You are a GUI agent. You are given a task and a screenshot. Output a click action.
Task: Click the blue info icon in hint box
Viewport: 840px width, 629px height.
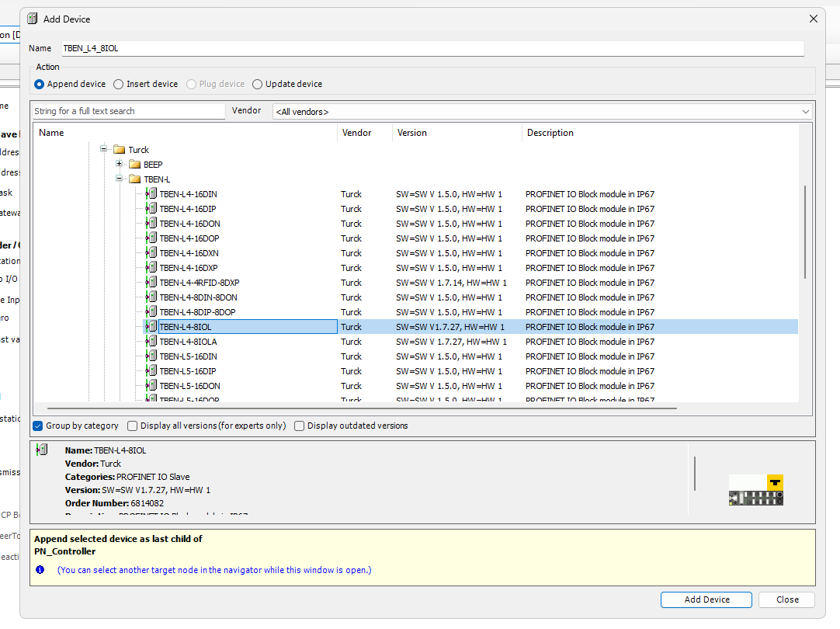pyautogui.click(x=40, y=569)
